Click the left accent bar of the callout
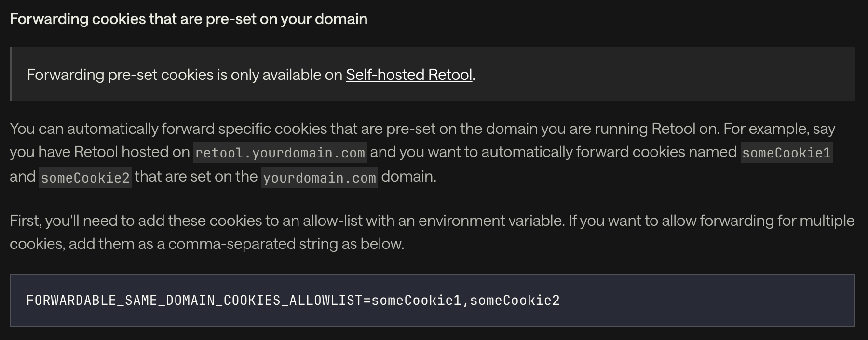Image resolution: width=868 pixels, height=340 pixels. (x=11, y=74)
